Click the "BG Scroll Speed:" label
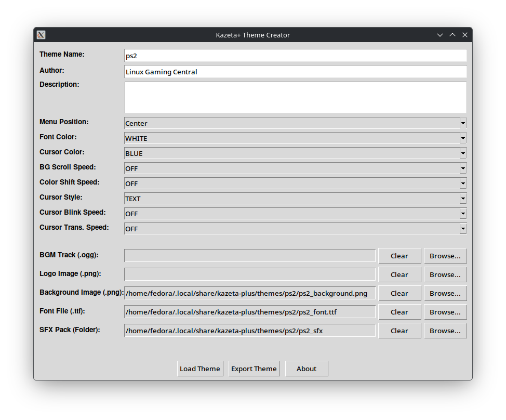The width and height of the screenshot is (506, 420). click(x=68, y=167)
